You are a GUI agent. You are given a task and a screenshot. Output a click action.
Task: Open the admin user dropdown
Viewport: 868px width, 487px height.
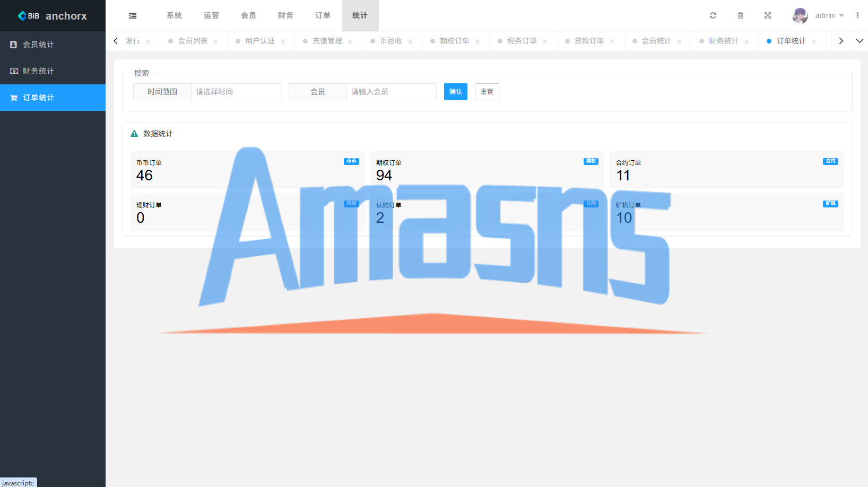829,16
